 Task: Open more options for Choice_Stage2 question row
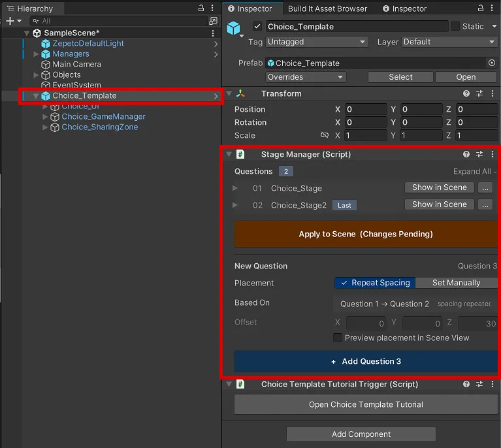pos(485,204)
